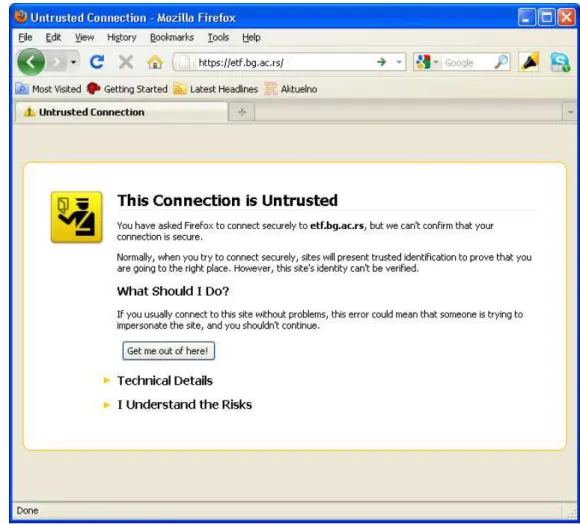Click the page icon in address bar
This screenshot has width=580, height=524.
[x=183, y=62]
